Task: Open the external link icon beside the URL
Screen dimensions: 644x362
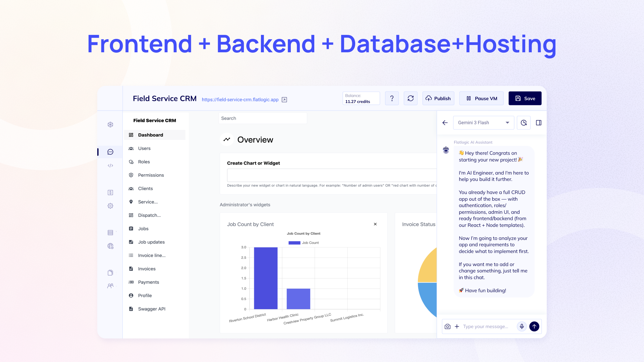Action: 284,100
